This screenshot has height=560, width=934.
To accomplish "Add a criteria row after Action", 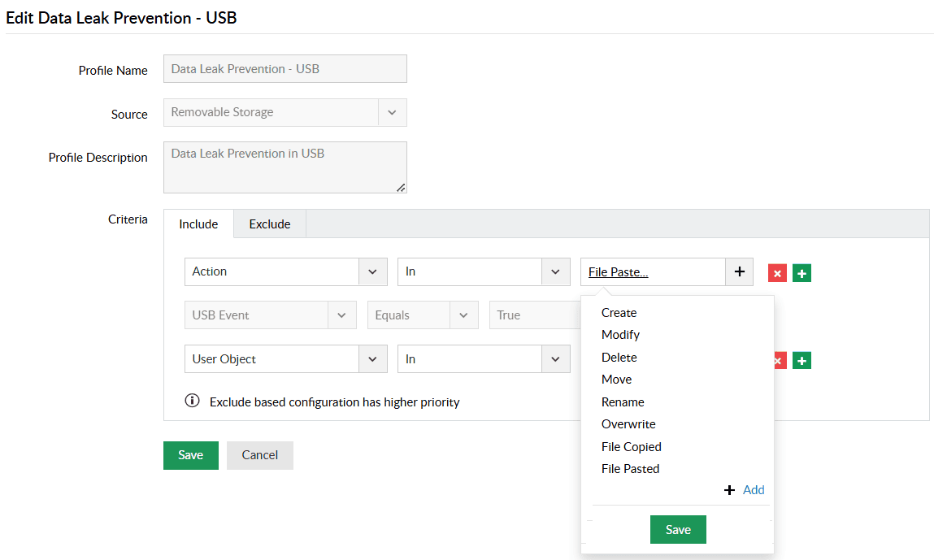I will (802, 273).
